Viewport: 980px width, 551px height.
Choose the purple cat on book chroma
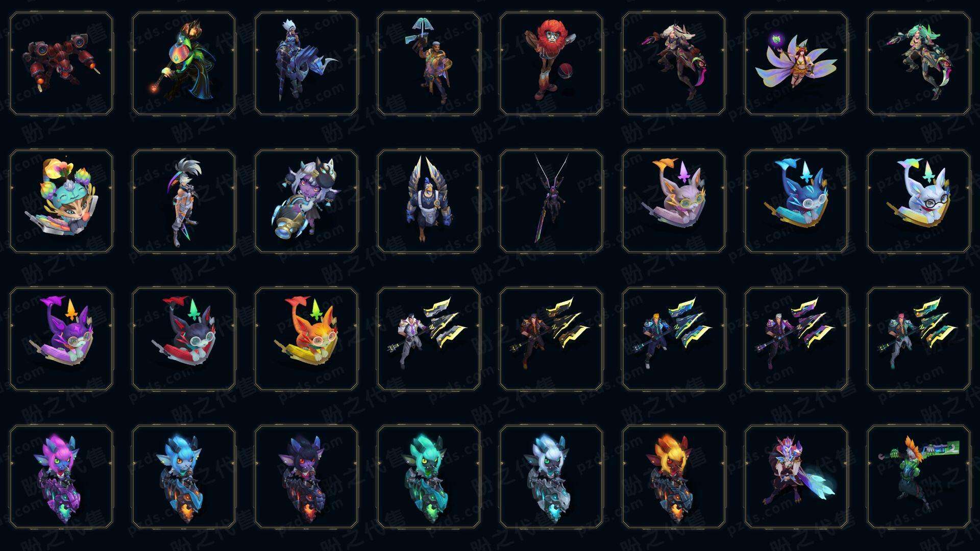tap(61, 339)
